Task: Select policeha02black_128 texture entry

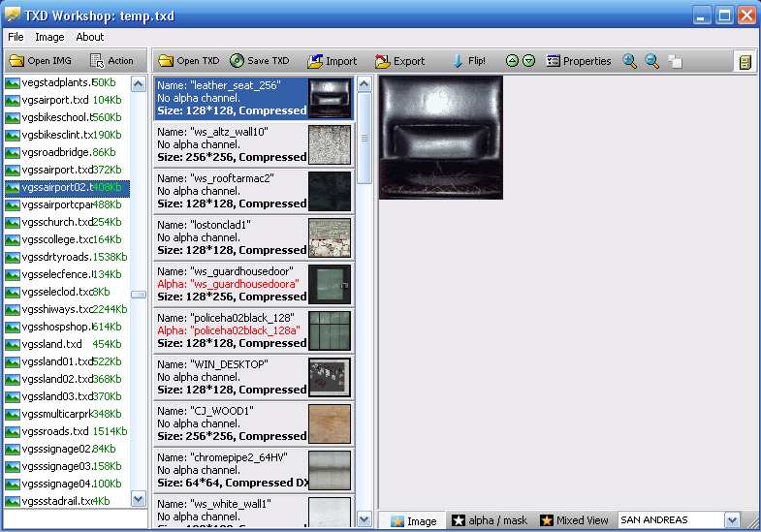Action: coord(253,330)
